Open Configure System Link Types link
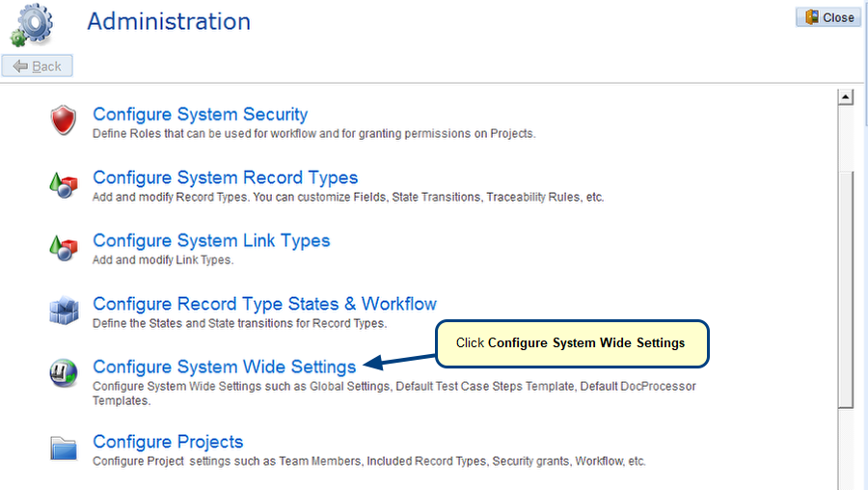Viewport: 868px width, 490px height. pos(211,240)
